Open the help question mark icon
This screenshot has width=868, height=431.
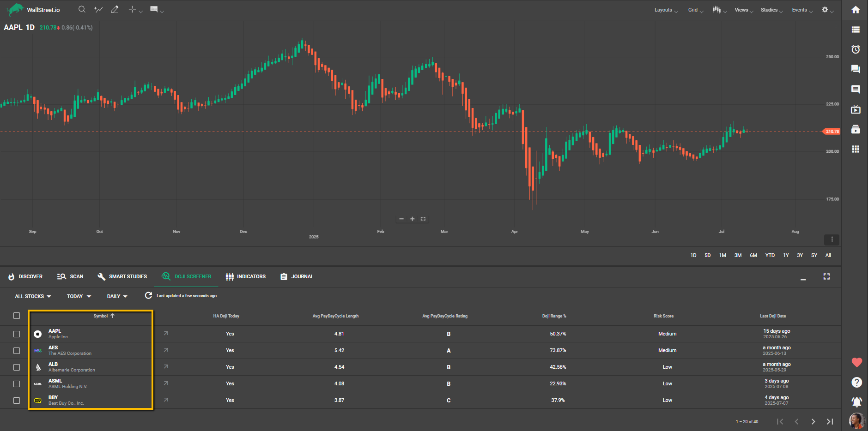tap(856, 382)
